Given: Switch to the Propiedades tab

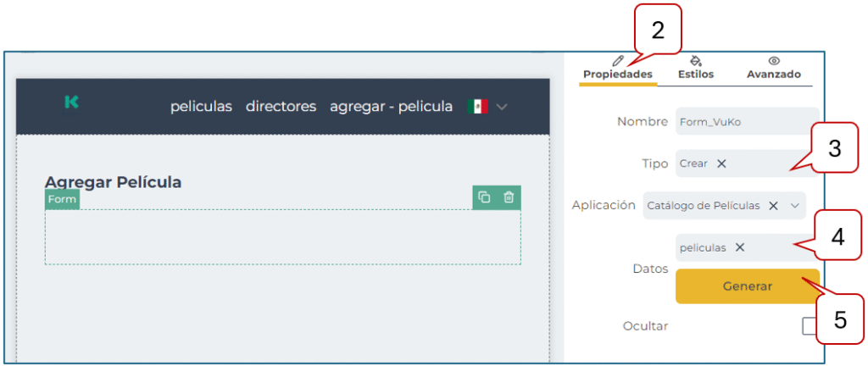Looking at the screenshot, I should [x=618, y=68].
